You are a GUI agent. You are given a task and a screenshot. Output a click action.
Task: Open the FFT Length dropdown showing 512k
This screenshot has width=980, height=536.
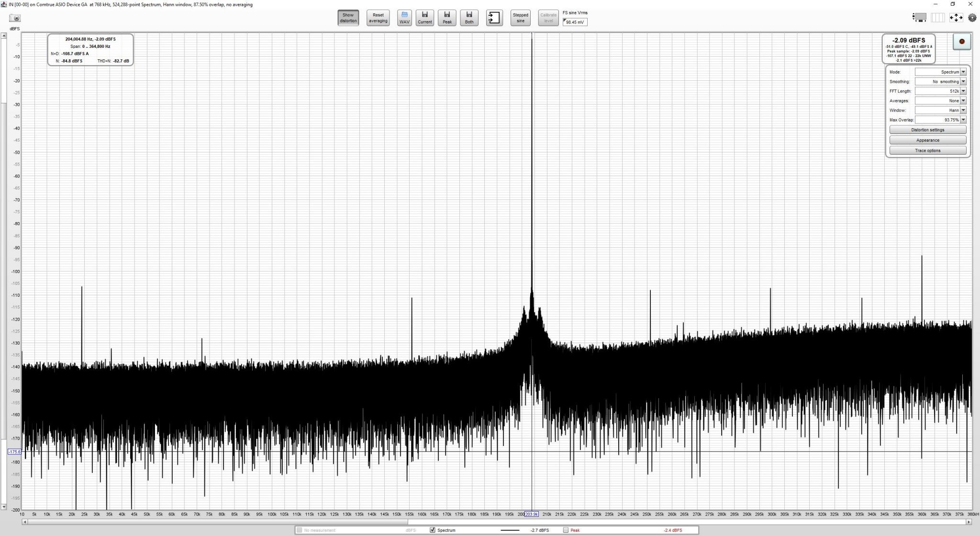click(940, 91)
